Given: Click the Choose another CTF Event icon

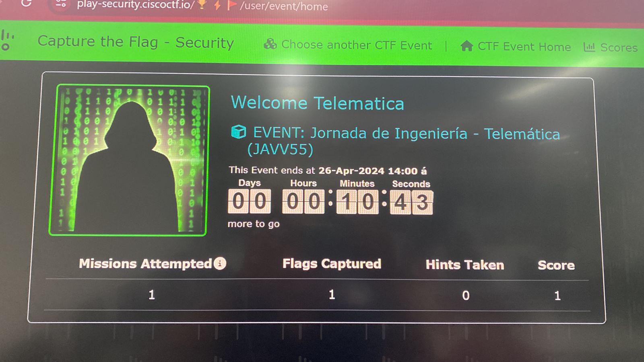Looking at the screenshot, I should (270, 44).
